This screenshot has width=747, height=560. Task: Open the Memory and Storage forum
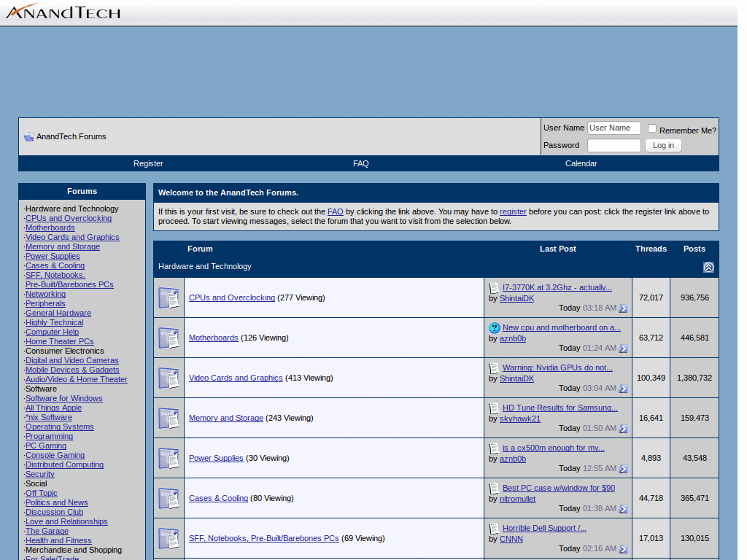point(226,418)
